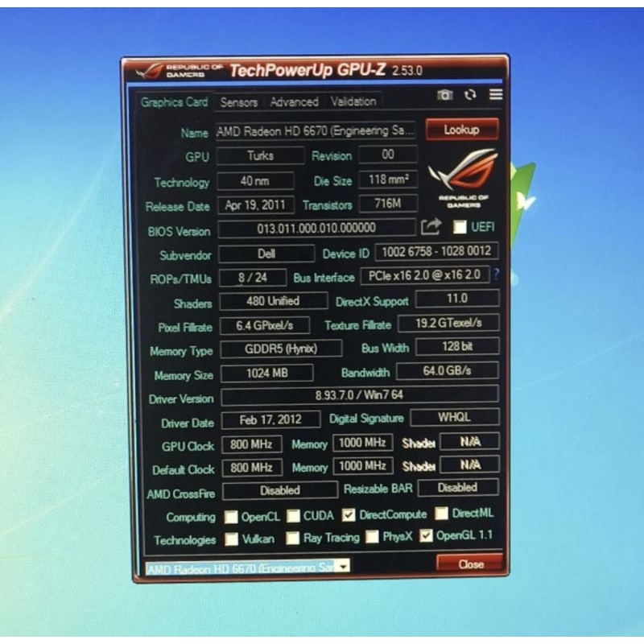
Task: Click the Transistors value 716M
Action: point(388,204)
